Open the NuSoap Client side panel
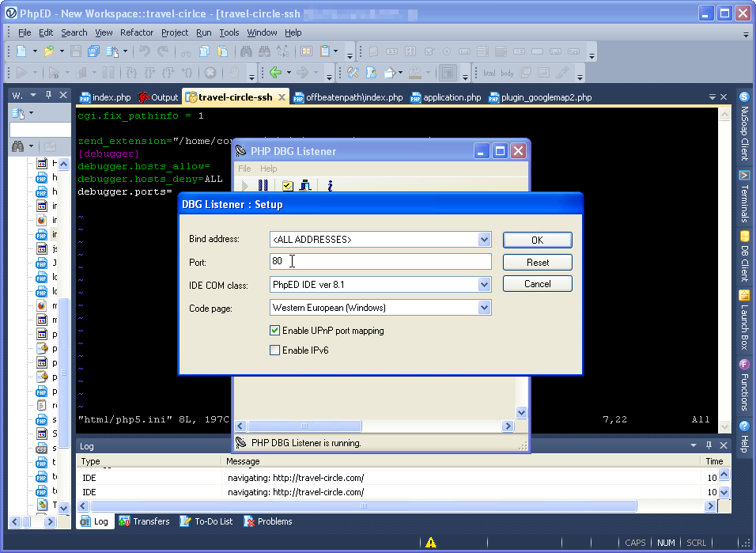 pyautogui.click(x=744, y=127)
